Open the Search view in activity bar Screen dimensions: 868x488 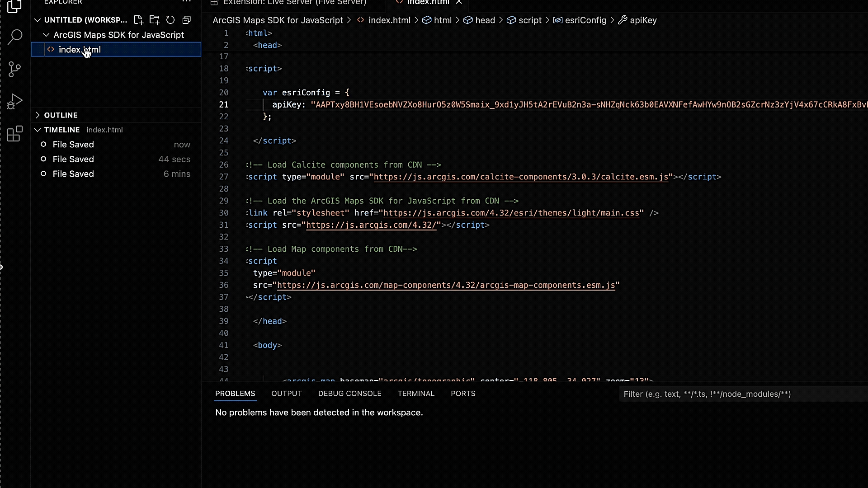pos(15,37)
